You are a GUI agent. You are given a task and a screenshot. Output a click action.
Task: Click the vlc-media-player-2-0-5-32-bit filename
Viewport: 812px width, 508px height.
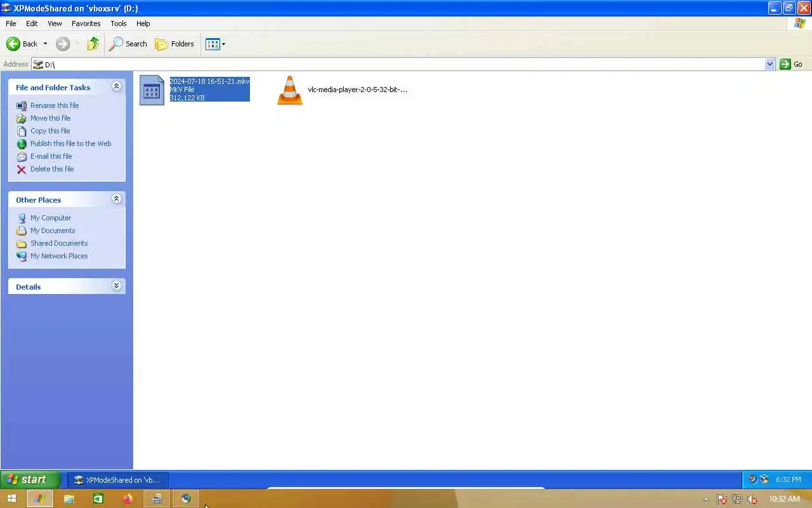tap(358, 90)
